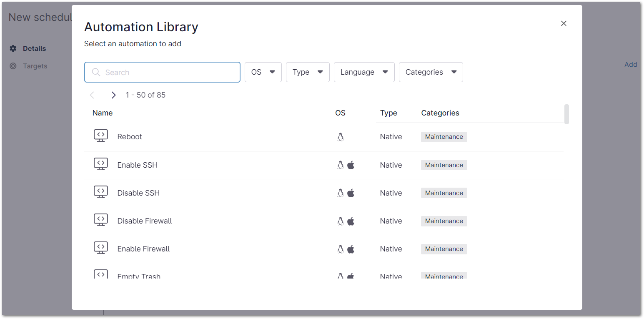Click the script icon beside Enable SSH
This screenshot has width=644, height=319.
(100, 164)
